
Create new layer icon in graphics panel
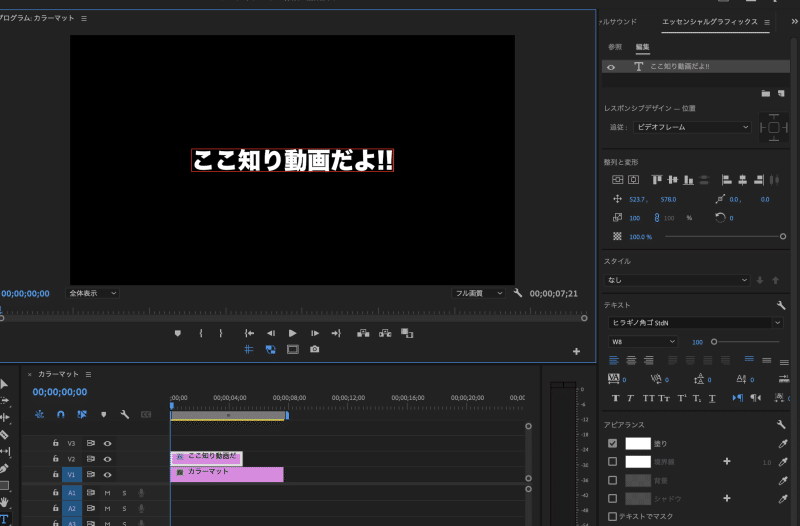[781, 93]
